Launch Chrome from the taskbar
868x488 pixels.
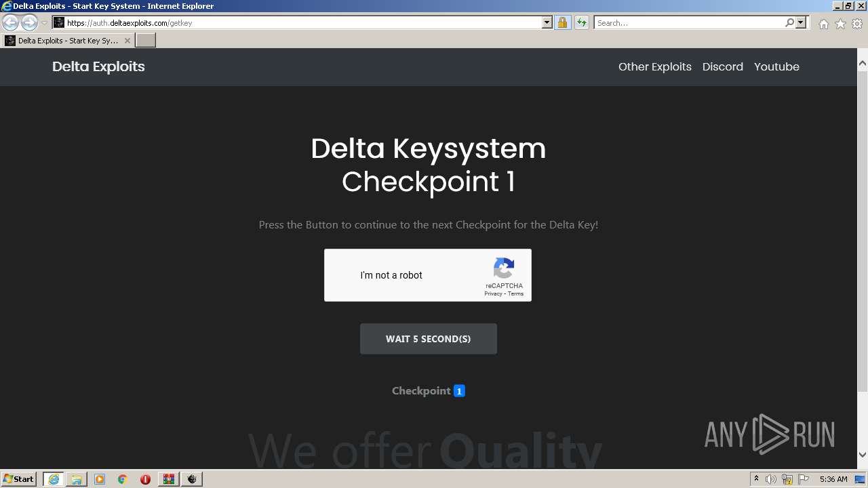[123, 479]
